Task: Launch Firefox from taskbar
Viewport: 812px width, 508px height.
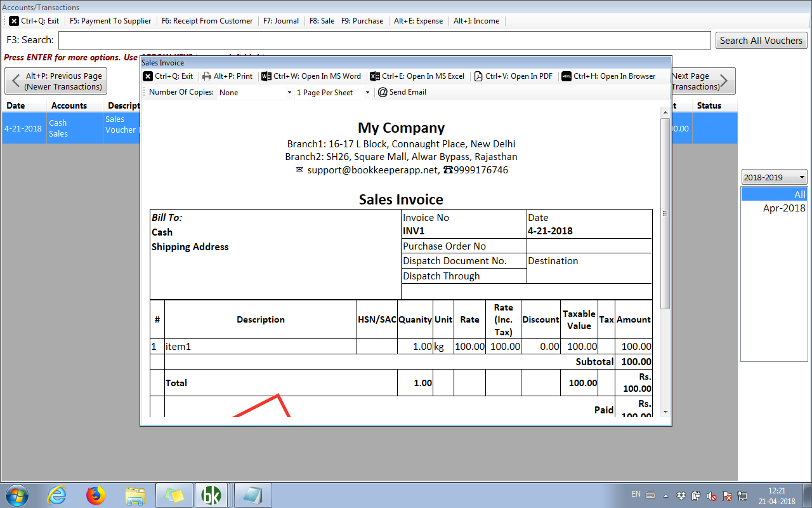Action: (96, 495)
